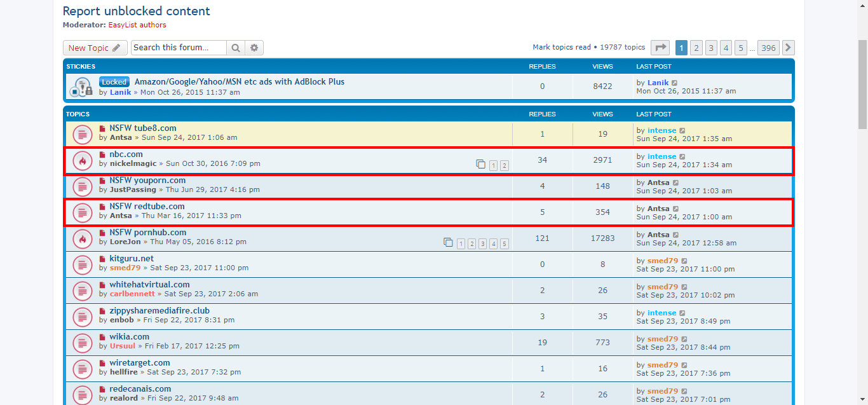
Task: Click topic icon beside whitehatvirtual.com
Action: [82, 291]
